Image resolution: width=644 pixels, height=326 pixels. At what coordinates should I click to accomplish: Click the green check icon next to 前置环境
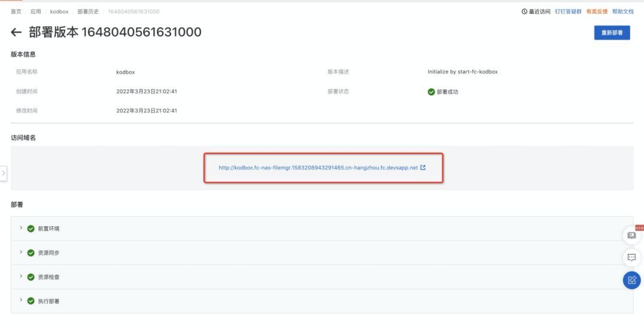31,229
